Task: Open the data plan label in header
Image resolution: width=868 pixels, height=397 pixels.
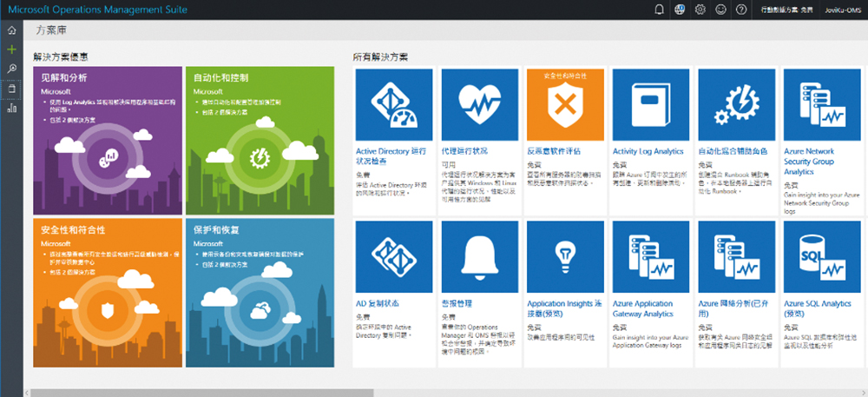Action: pos(786,10)
